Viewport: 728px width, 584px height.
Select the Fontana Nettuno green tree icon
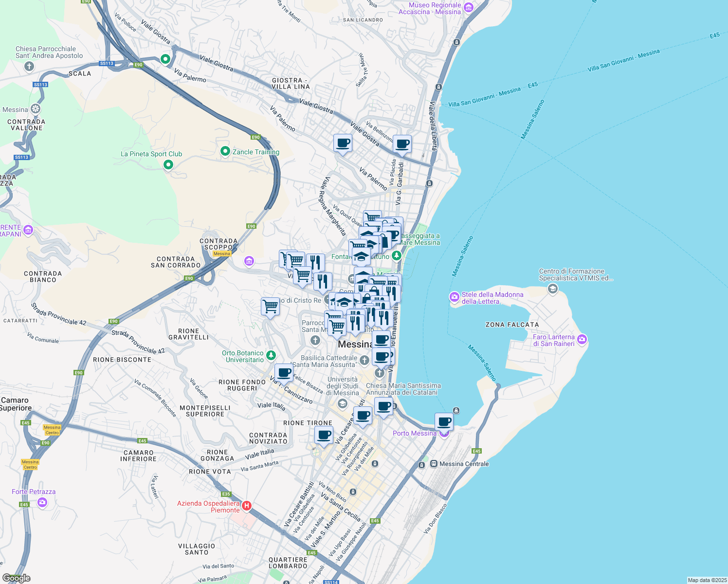[x=397, y=255]
